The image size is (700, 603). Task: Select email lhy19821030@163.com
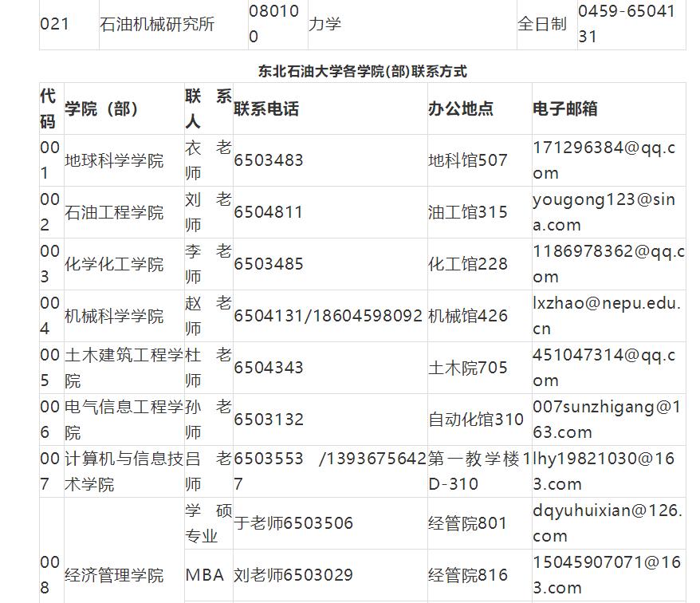click(x=604, y=471)
